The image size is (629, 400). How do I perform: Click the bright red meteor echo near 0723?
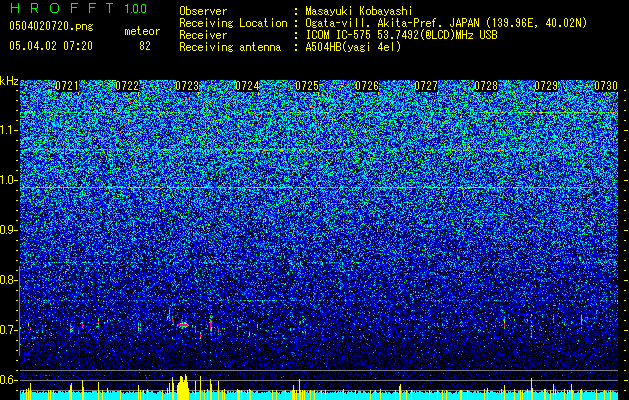[x=183, y=325]
